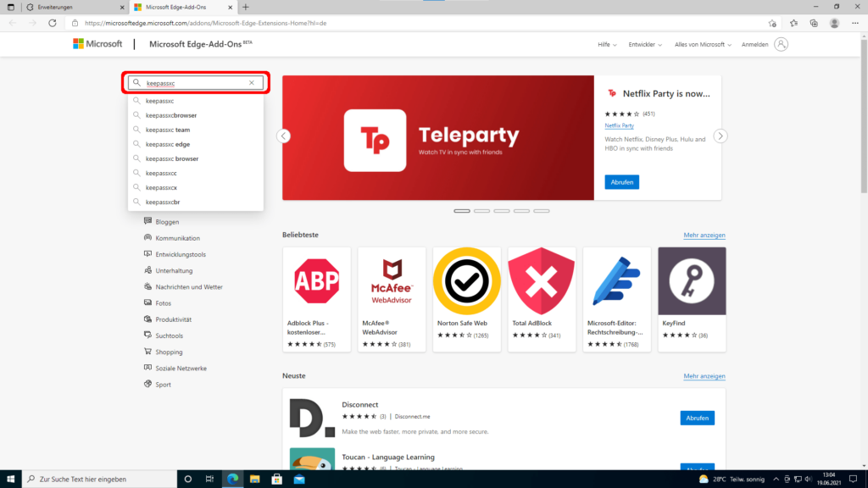Select the keepassxcx suggestion

[196, 187]
